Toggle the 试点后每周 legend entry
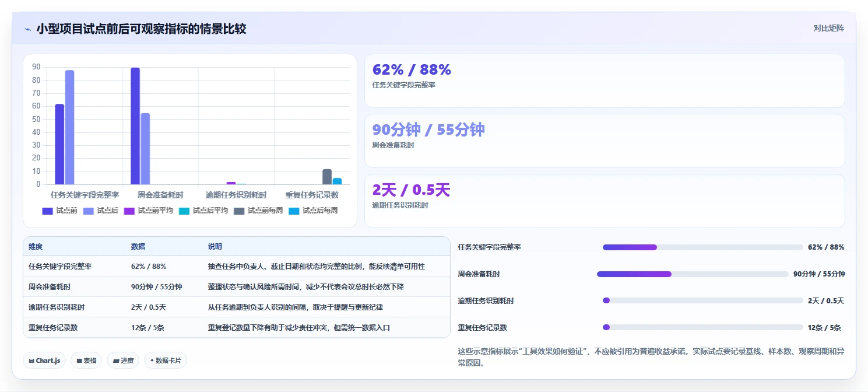Image resolution: width=868 pixels, height=392 pixels. pos(313,211)
